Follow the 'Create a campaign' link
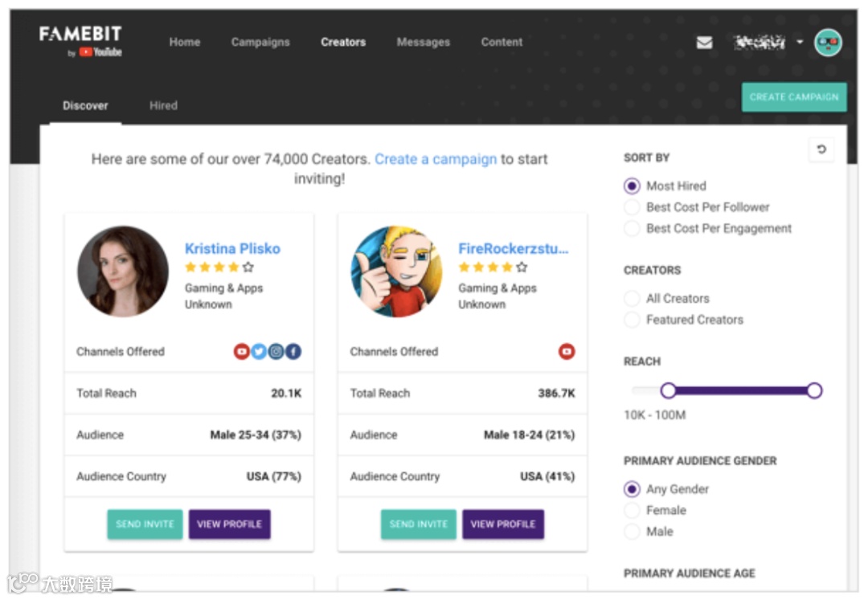 pos(436,159)
